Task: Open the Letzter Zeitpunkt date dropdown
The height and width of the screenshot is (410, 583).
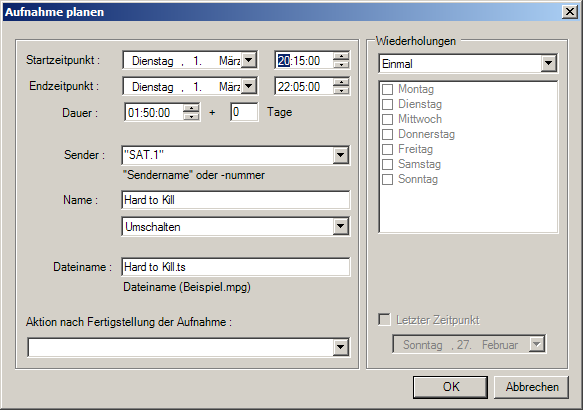Action: [537, 344]
